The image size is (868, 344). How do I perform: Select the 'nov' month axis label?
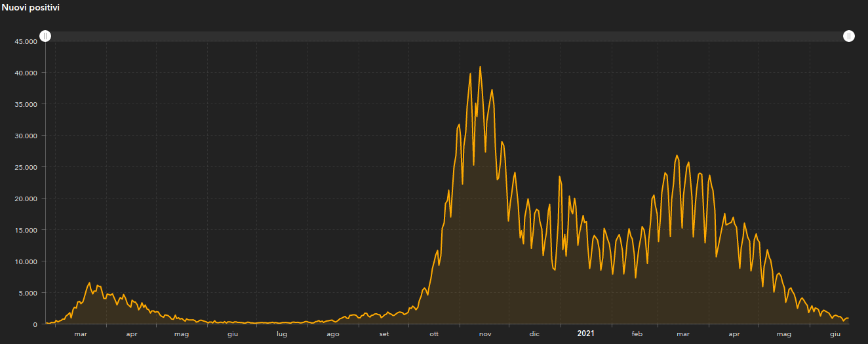[485, 334]
